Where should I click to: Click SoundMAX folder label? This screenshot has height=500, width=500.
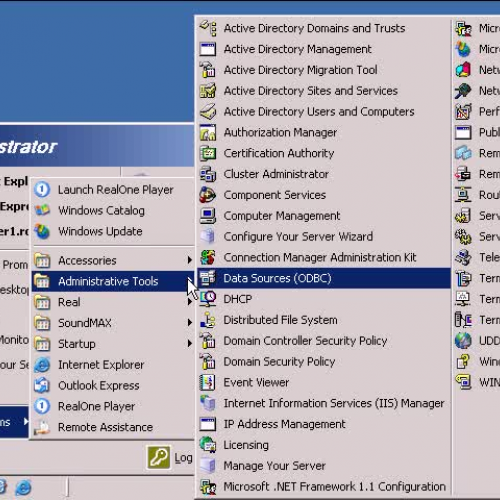point(85,323)
